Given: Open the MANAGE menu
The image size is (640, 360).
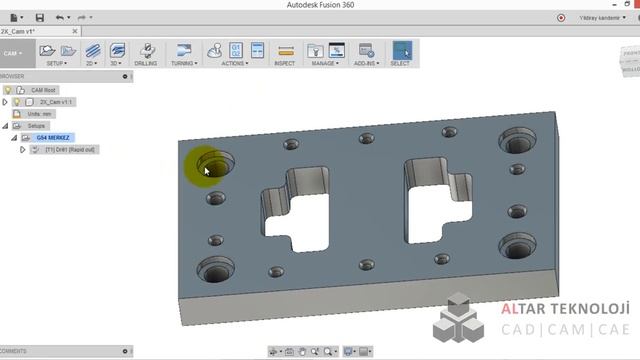Looking at the screenshot, I should pos(325,63).
